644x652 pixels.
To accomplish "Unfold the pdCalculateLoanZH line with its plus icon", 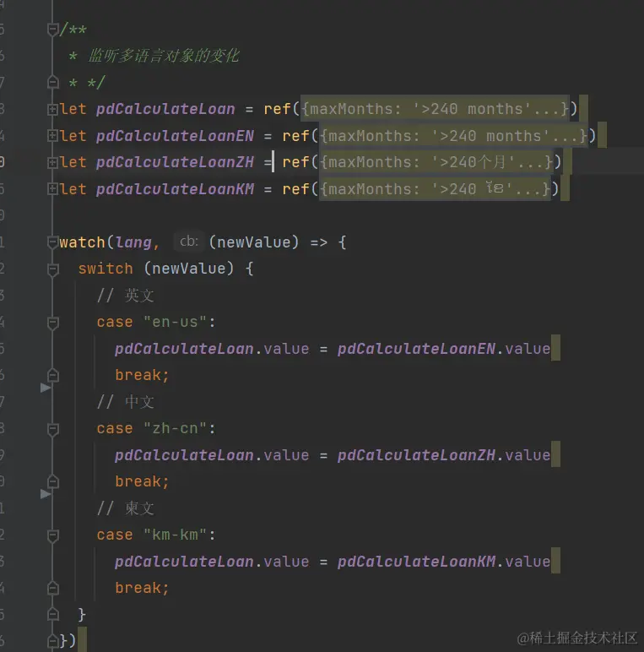I will [53, 163].
